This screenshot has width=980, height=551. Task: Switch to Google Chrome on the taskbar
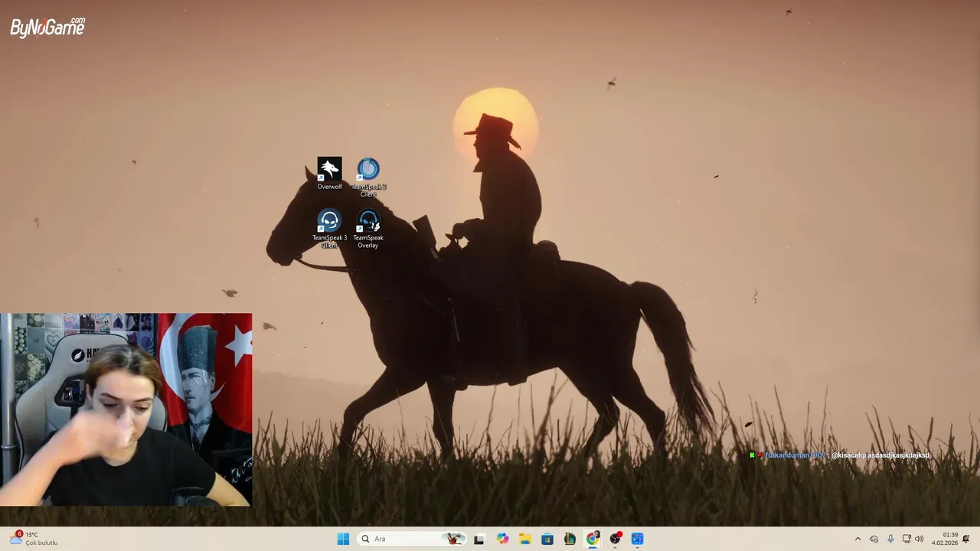pos(593,539)
